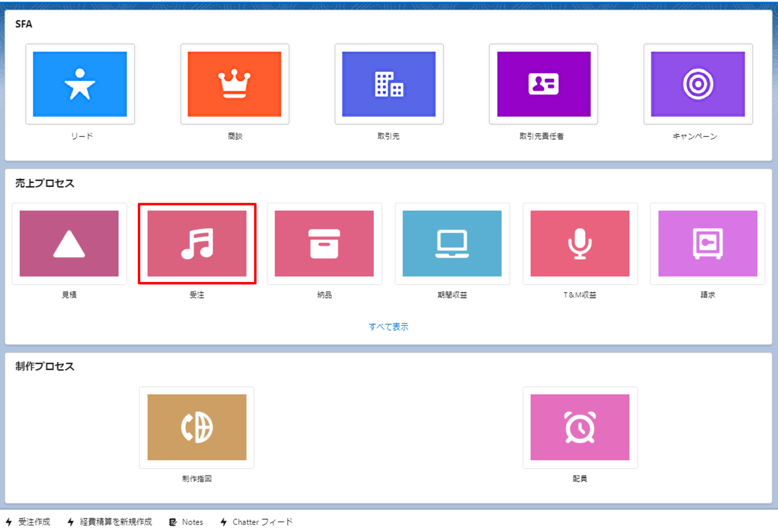
Task: Open the リード tile with star person icon
Action: (x=80, y=84)
